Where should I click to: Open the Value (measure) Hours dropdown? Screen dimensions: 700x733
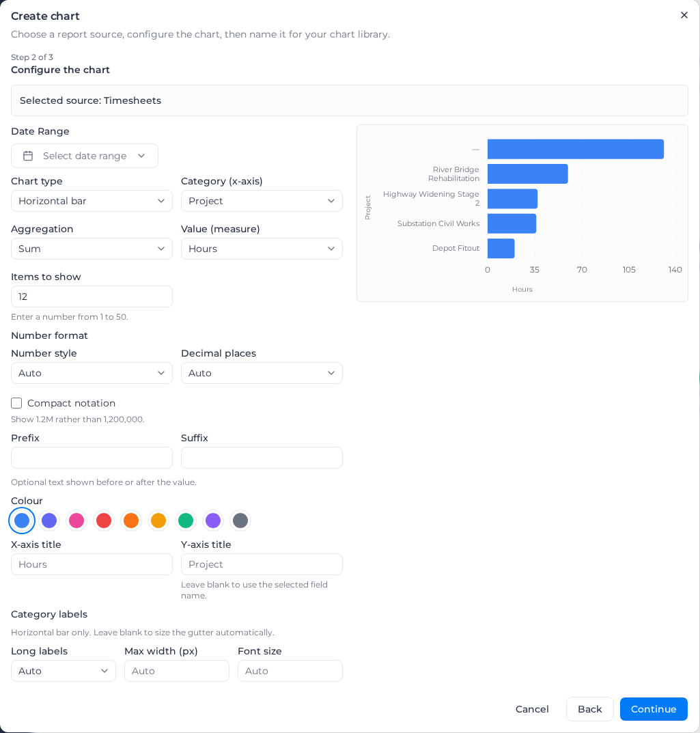(262, 249)
